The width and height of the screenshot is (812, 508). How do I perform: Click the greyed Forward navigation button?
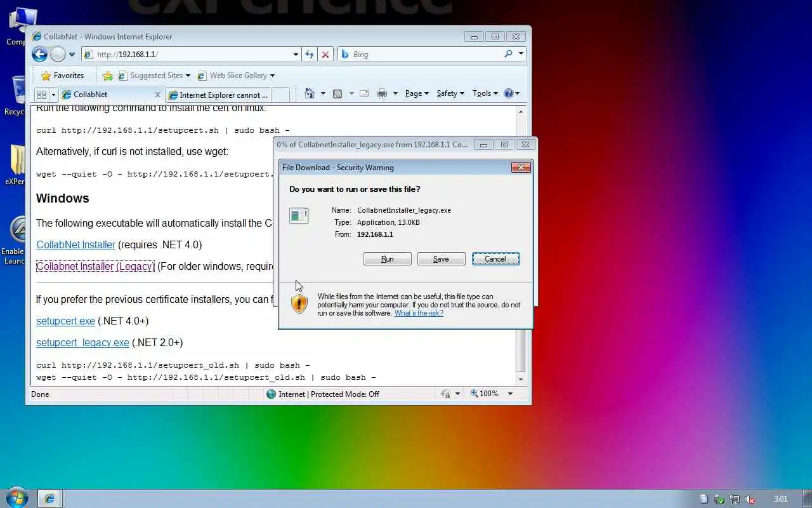(x=58, y=55)
